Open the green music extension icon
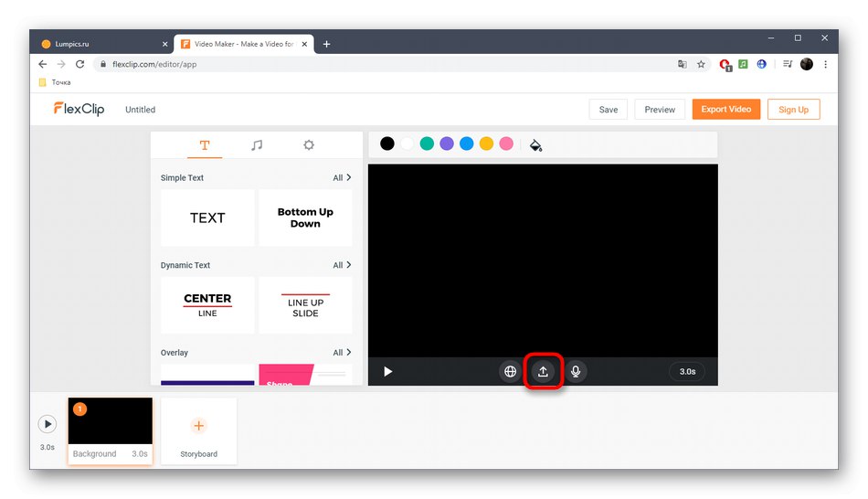This screenshot has height=499, width=868. coord(743,64)
